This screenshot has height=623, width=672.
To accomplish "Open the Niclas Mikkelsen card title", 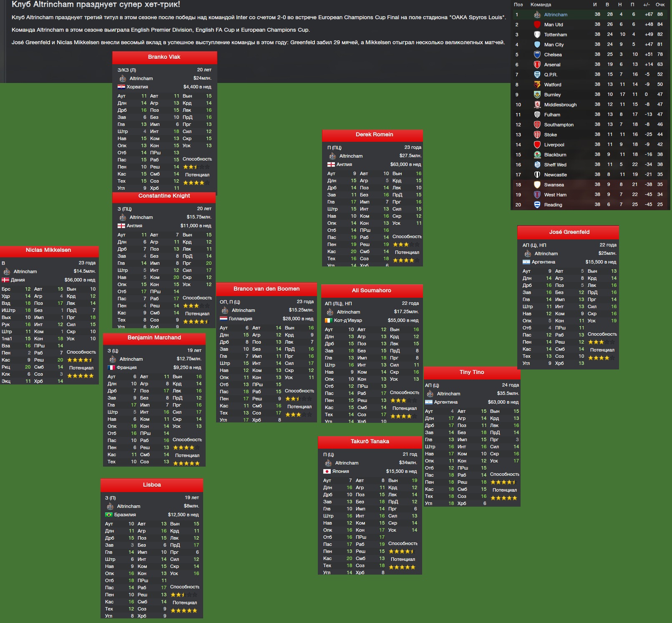I will (x=49, y=250).
